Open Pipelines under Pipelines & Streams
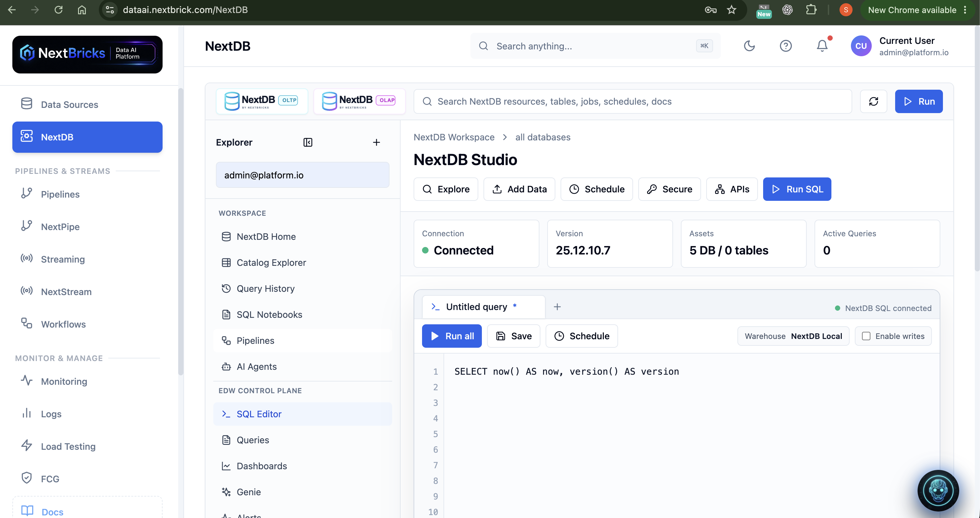Viewport: 980px width, 518px height. click(87, 194)
